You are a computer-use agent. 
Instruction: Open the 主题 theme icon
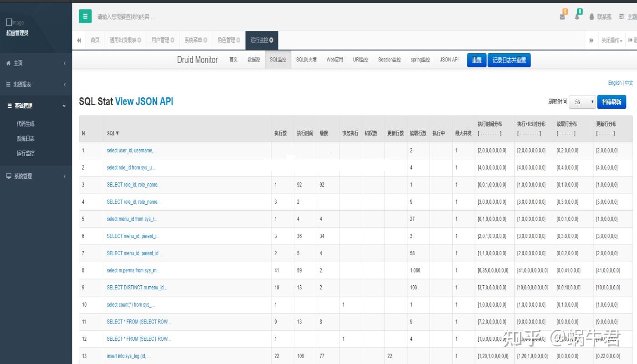click(622, 17)
